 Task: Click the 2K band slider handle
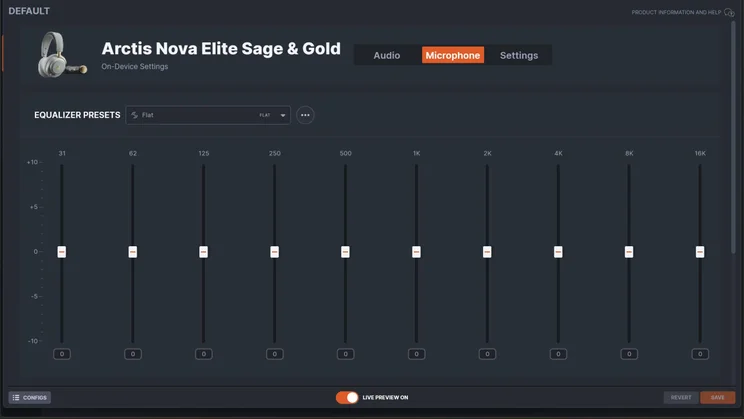pyautogui.click(x=487, y=251)
